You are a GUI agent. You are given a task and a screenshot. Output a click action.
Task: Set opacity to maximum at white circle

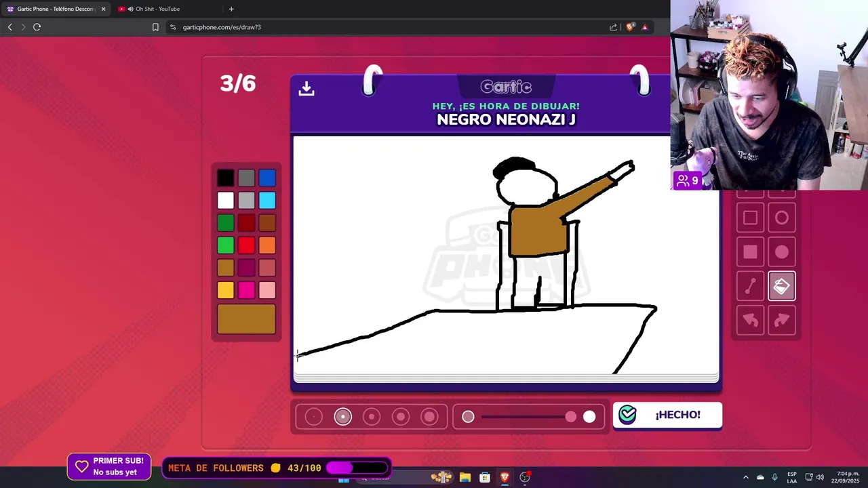[589, 417]
